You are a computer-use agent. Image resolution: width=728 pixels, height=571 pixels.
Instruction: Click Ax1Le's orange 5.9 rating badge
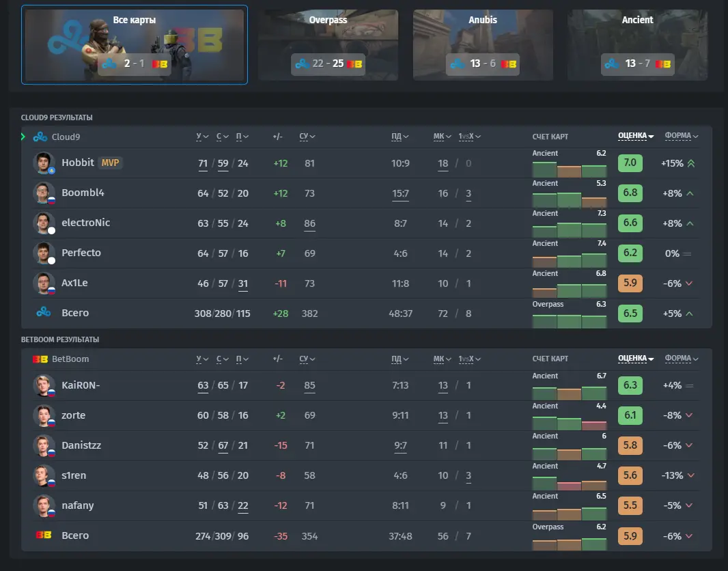(x=630, y=283)
